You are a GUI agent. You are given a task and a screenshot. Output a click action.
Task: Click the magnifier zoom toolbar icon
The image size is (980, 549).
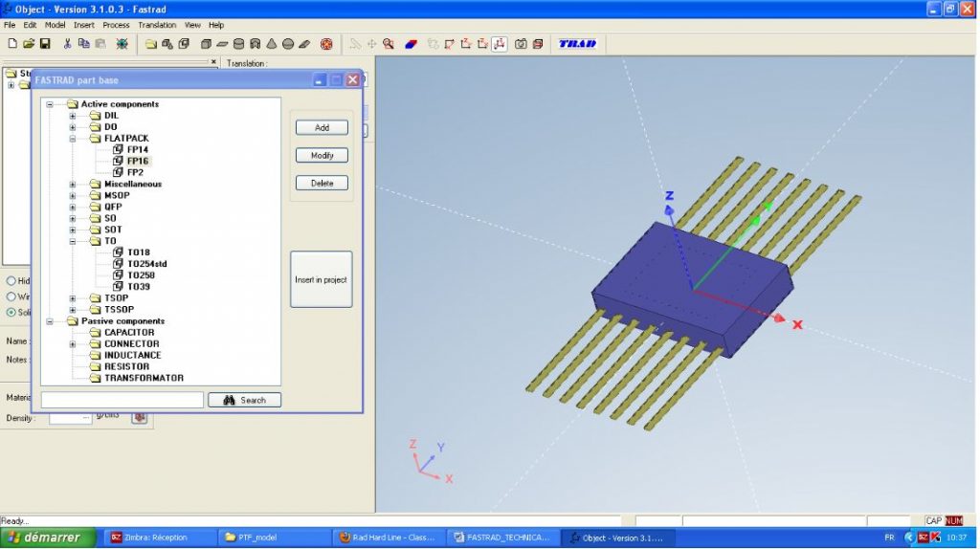point(389,44)
